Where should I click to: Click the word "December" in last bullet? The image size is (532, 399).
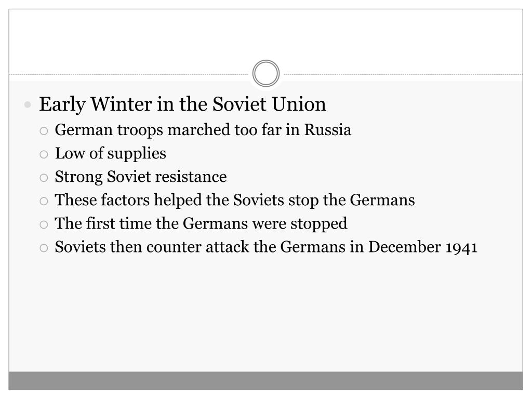tap(405, 247)
